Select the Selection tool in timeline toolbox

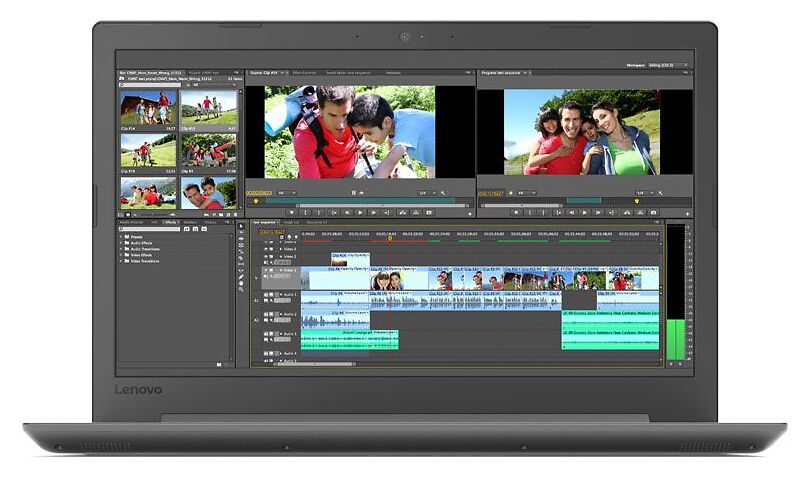tap(241, 227)
